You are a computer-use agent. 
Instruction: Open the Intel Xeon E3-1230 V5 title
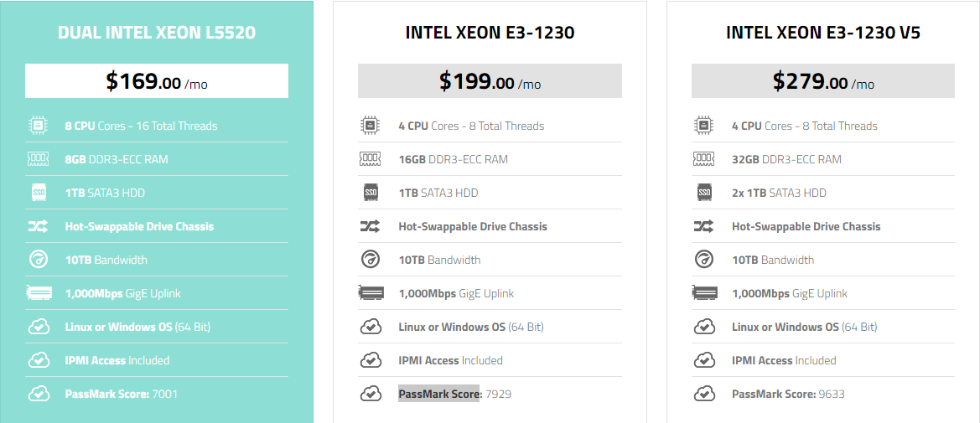pos(823,34)
